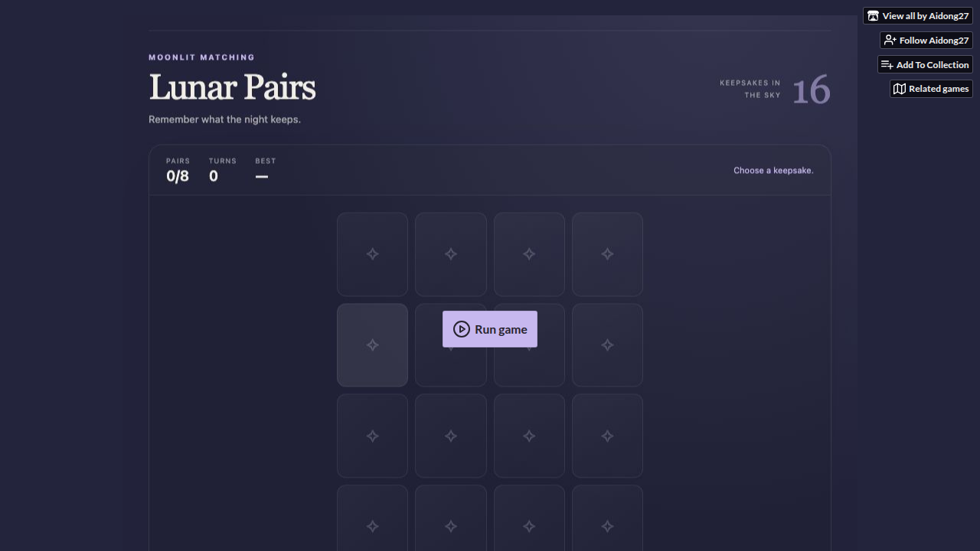Viewport: 980px width, 551px height.
Task: Follow Aidong27 on itch.io
Action: tap(926, 41)
